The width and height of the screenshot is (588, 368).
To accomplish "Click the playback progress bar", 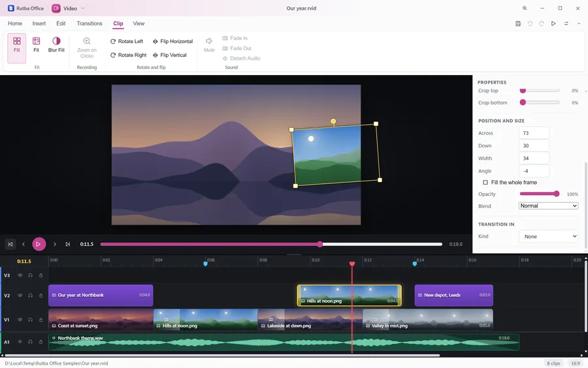I will (x=271, y=244).
